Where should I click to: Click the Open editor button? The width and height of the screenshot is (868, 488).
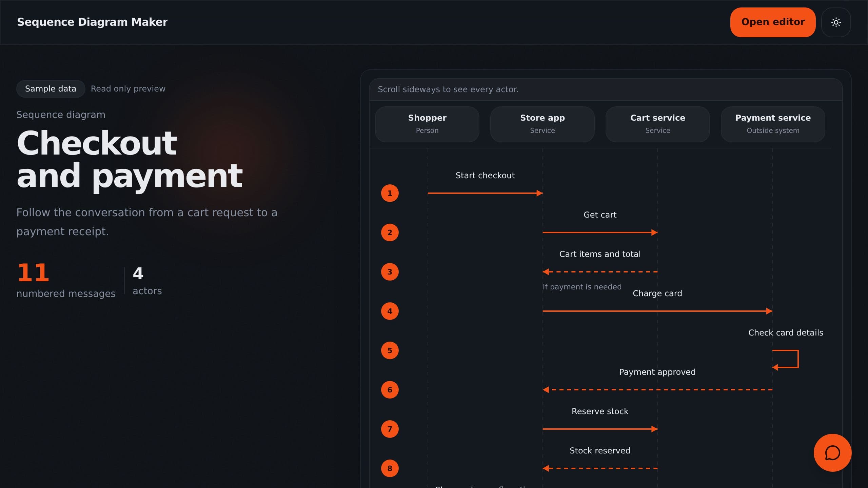point(773,22)
